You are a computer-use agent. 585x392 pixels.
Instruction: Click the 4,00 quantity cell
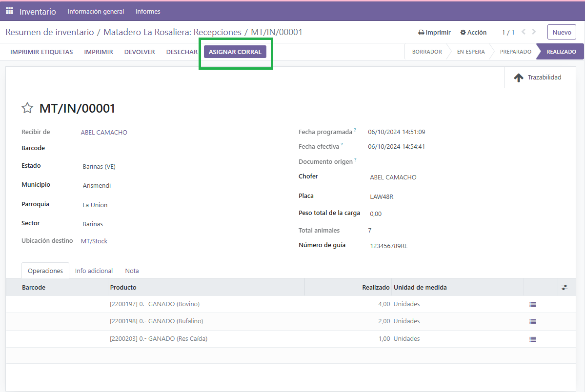pos(384,304)
